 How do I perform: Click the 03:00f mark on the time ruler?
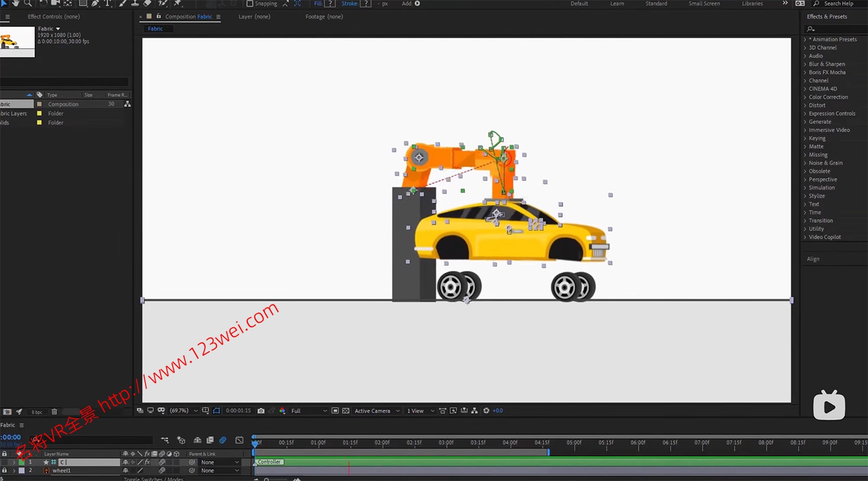coord(446,443)
